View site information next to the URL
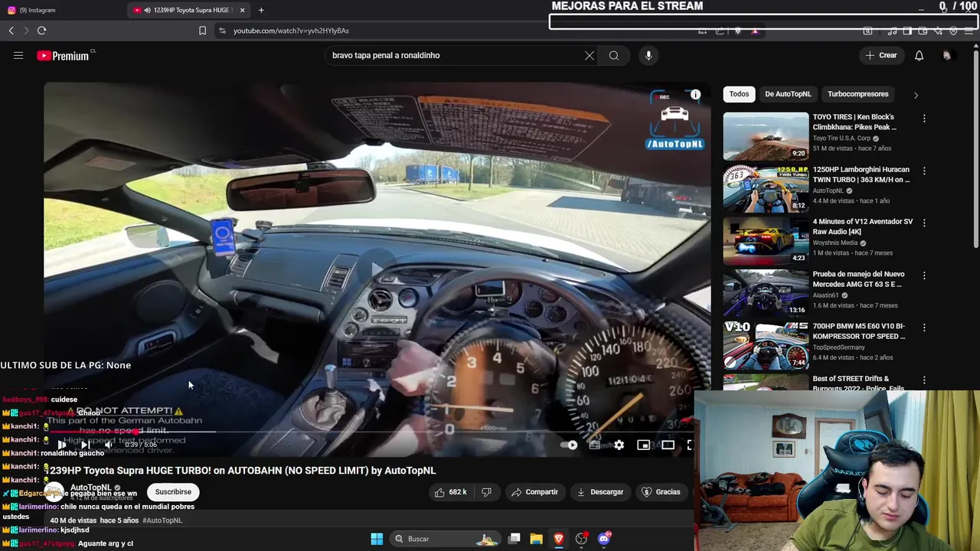 click(222, 31)
